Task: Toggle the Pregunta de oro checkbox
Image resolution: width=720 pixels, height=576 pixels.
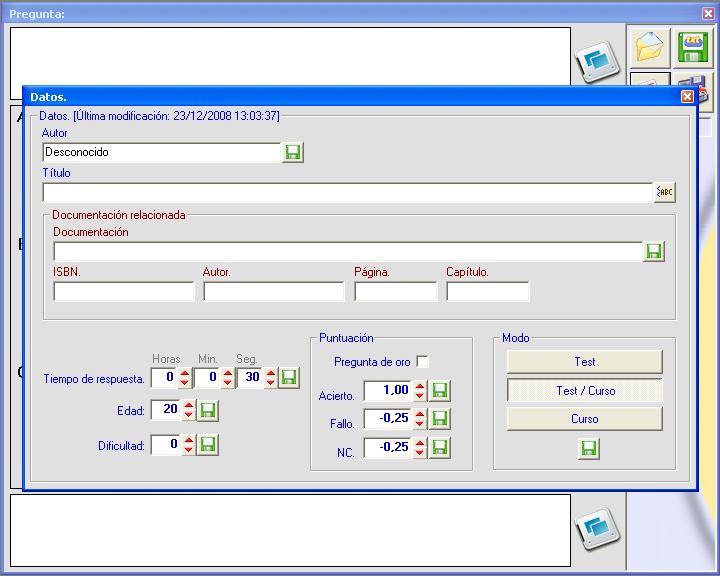Action: (x=422, y=361)
